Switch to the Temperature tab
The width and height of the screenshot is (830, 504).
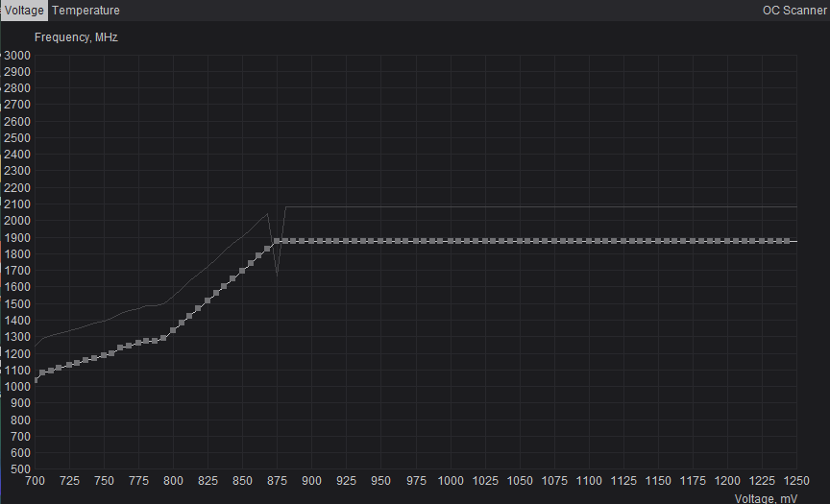[85, 11]
